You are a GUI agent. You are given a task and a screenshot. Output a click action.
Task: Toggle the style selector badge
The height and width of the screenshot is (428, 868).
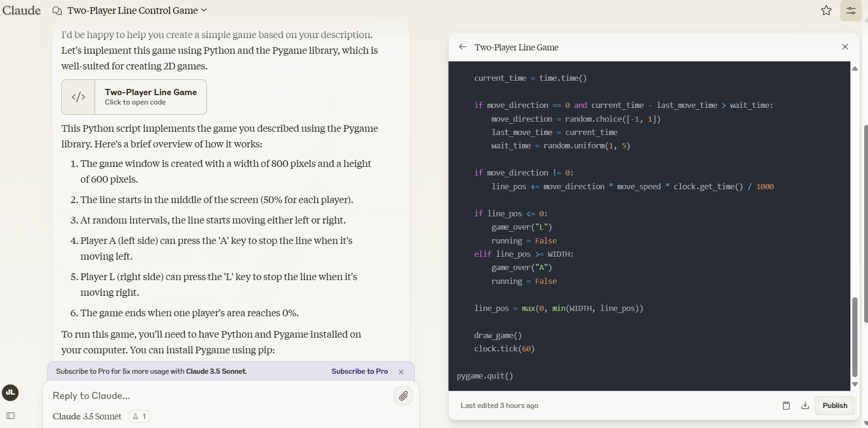[139, 417]
